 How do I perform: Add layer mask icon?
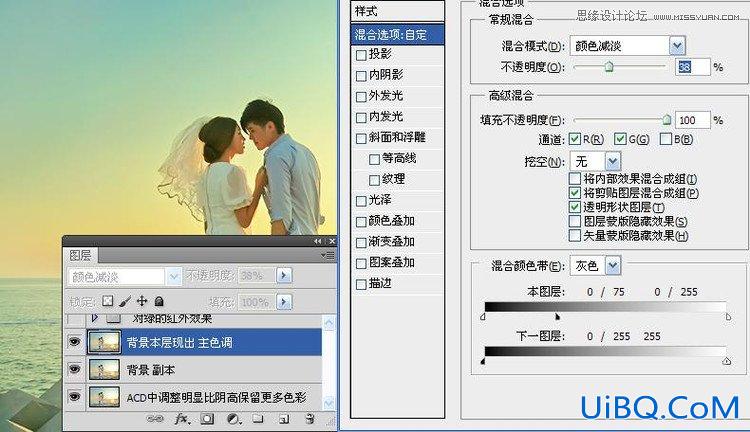point(207,419)
